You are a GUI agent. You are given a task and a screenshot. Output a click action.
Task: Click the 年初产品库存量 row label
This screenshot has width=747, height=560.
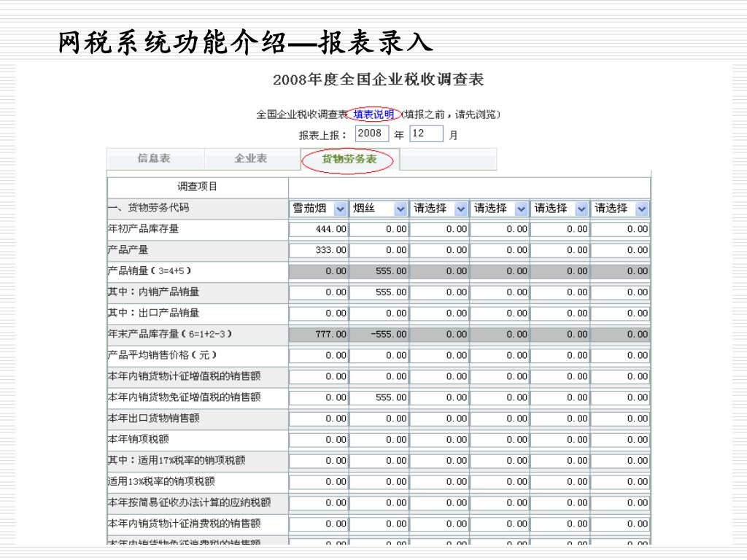(143, 228)
